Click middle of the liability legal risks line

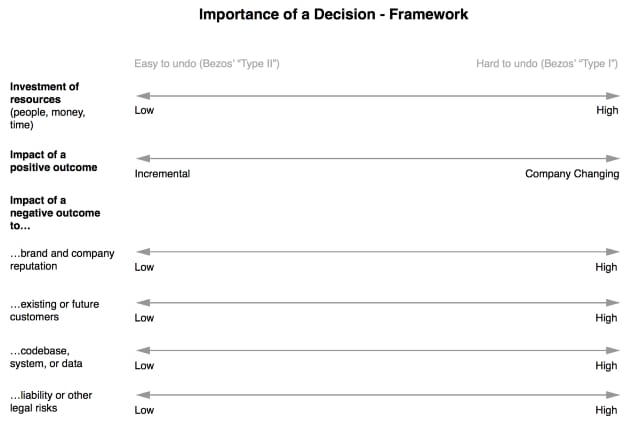click(x=378, y=395)
